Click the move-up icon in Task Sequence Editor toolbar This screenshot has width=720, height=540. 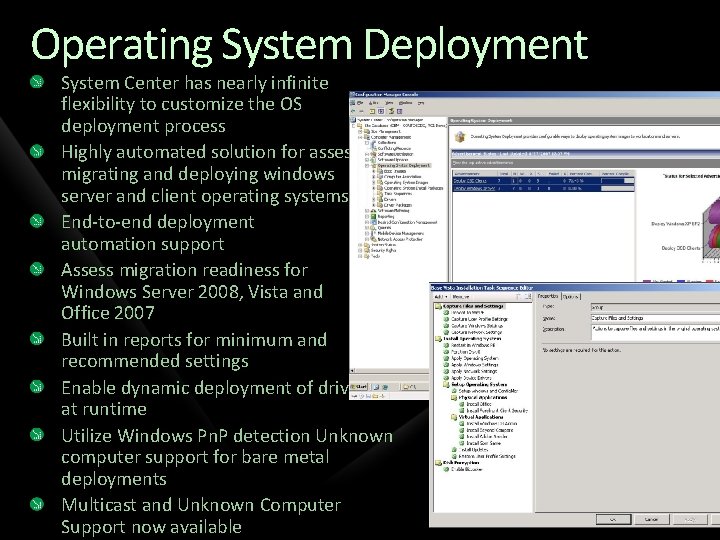[x=518, y=297]
